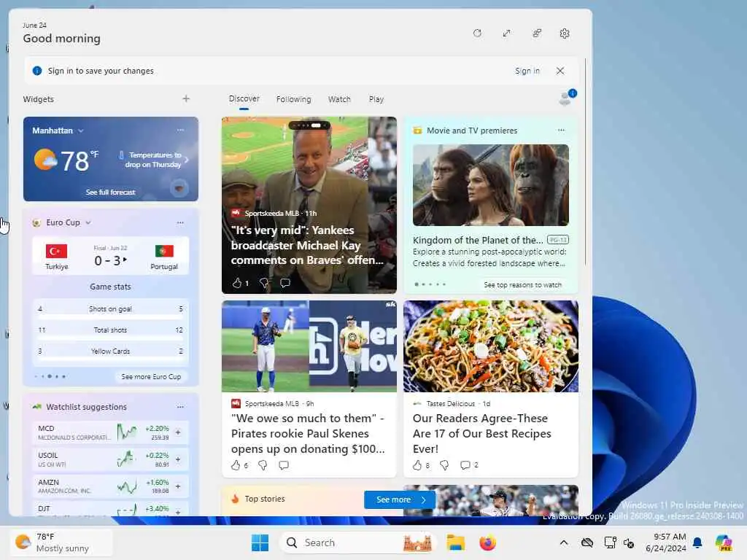The height and width of the screenshot is (560, 747).
Task: Open the taskbar weather widget button
Action: 61,542
